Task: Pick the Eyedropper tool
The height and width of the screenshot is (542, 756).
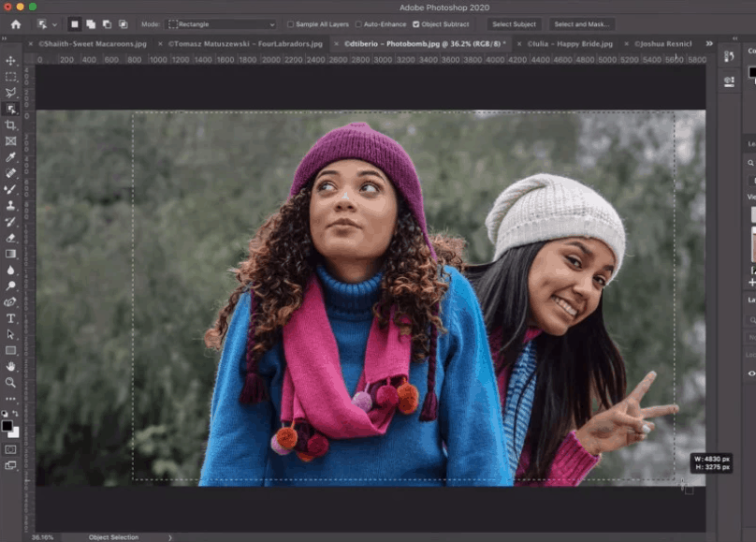Action: (x=11, y=157)
